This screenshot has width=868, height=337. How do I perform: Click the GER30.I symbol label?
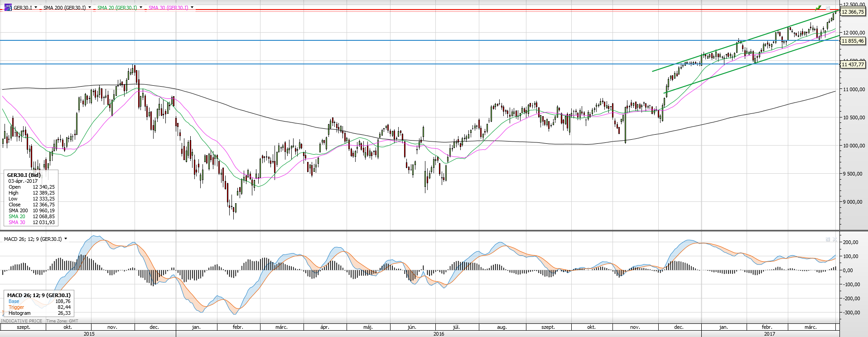click(23, 8)
